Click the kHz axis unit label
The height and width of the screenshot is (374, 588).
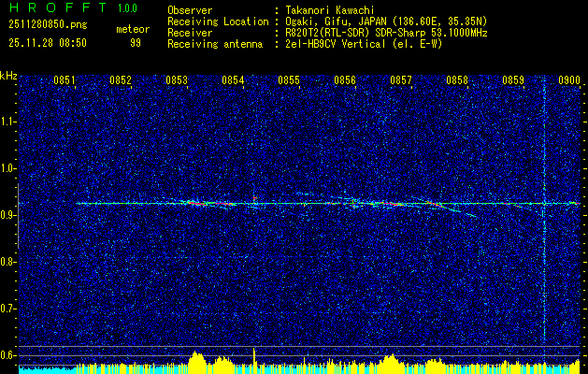(8, 76)
